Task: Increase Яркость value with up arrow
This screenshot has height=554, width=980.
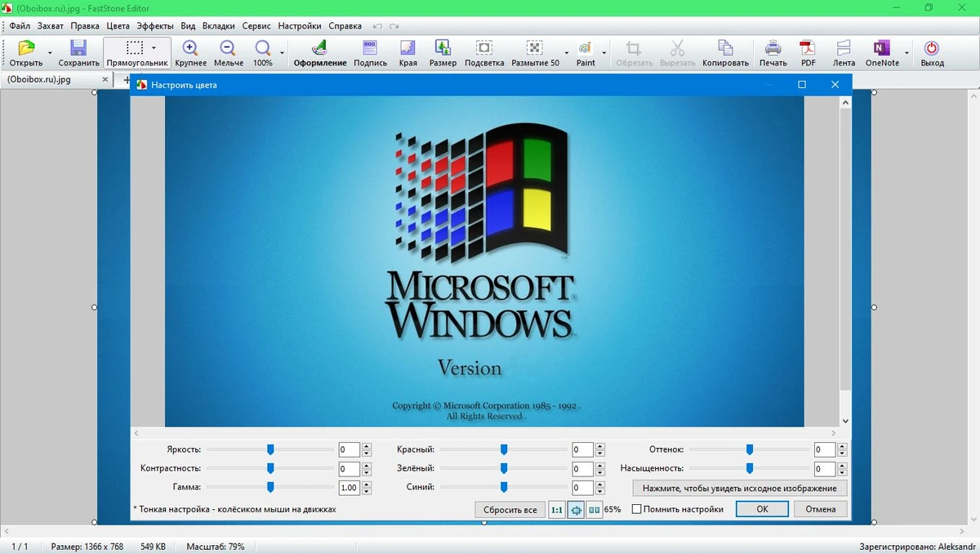Action: tap(367, 446)
